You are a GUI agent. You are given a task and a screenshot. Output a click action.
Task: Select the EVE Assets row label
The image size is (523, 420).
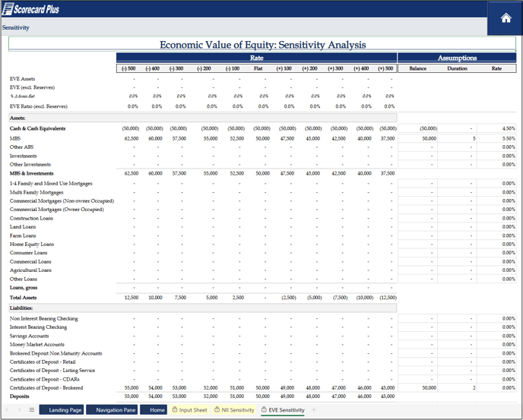22,79
